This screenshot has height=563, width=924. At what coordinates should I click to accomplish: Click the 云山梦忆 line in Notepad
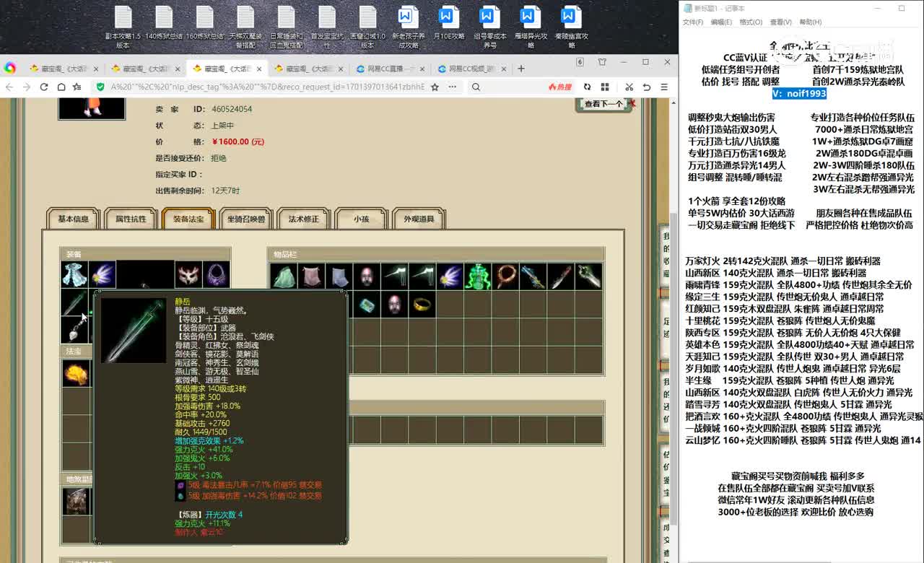(803, 440)
